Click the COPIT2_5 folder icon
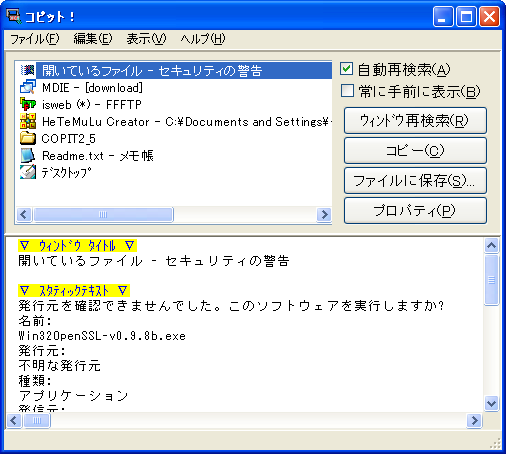The image size is (506, 454). point(28,138)
